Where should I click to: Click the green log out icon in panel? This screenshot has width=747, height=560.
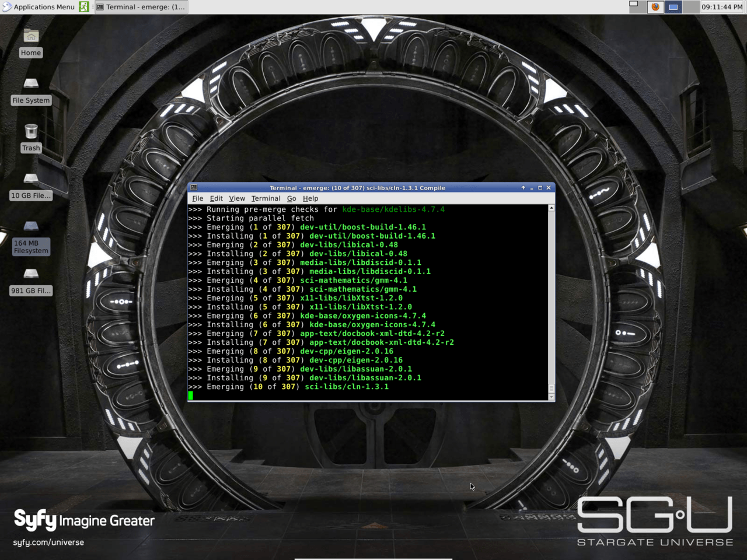[x=84, y=7]
